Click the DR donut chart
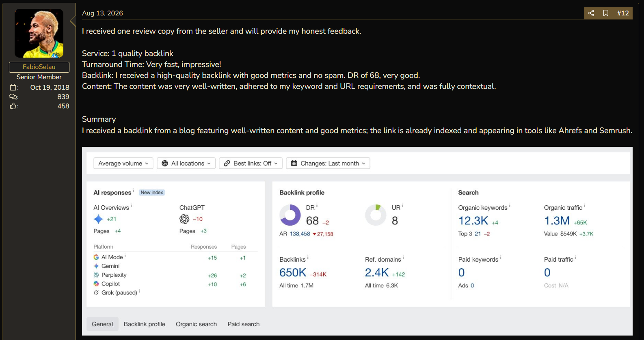 pyautogui.click(x=290, y=215)
